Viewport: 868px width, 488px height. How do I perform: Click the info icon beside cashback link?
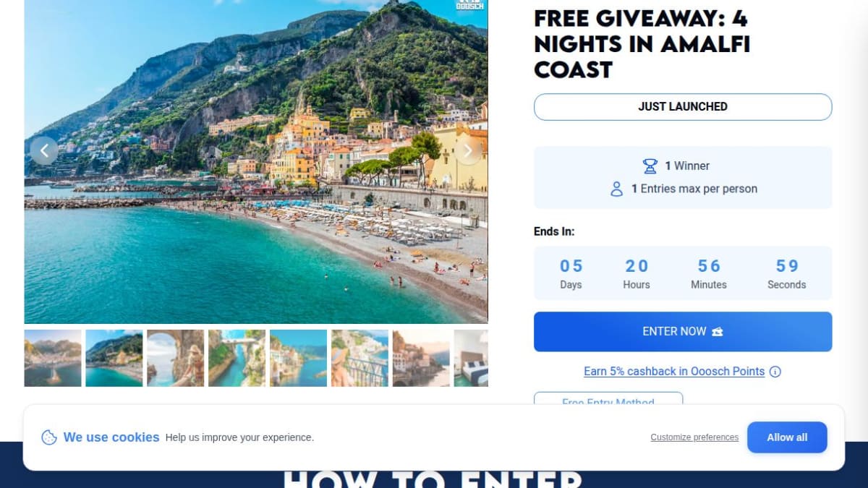(775, 372)
